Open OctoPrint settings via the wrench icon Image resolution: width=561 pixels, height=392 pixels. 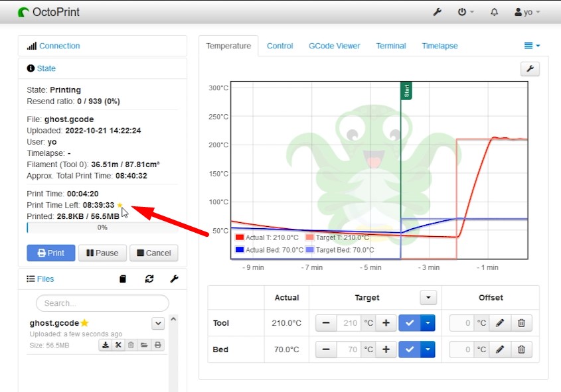click(437, 11)
